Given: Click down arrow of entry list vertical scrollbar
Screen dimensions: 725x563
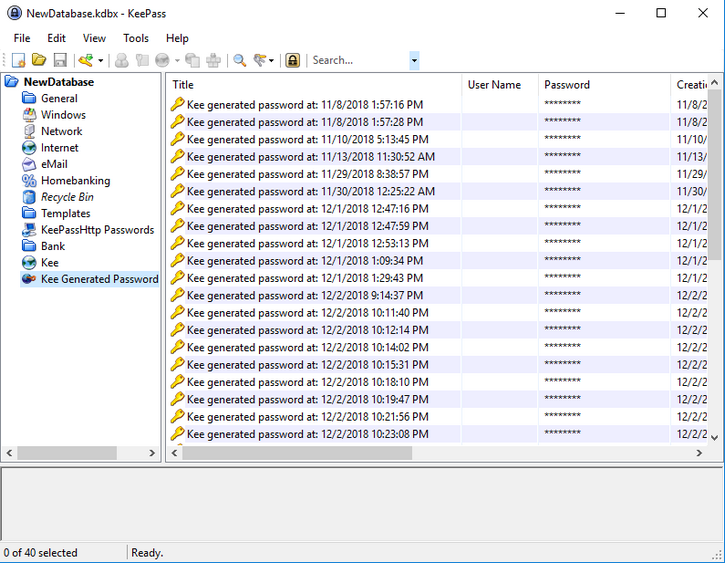Looking at the screenshot, I should click(715, 437).
